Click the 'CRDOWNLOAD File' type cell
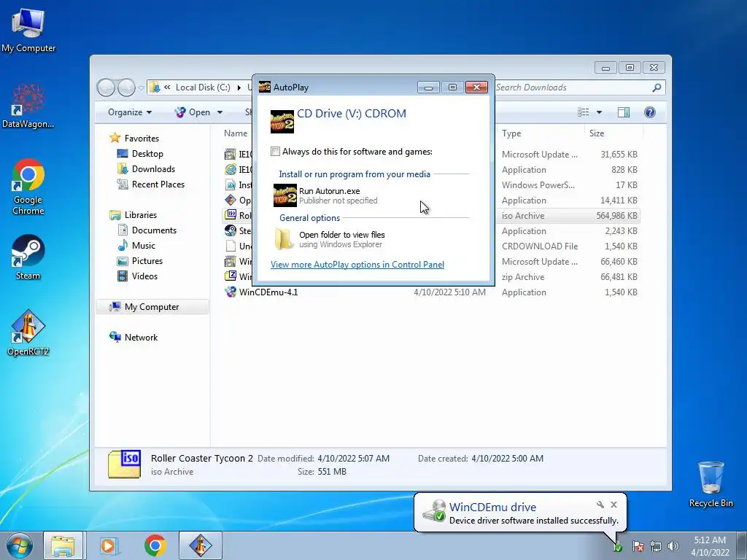This screenshot has height=560, width=747. click(540, 246)
